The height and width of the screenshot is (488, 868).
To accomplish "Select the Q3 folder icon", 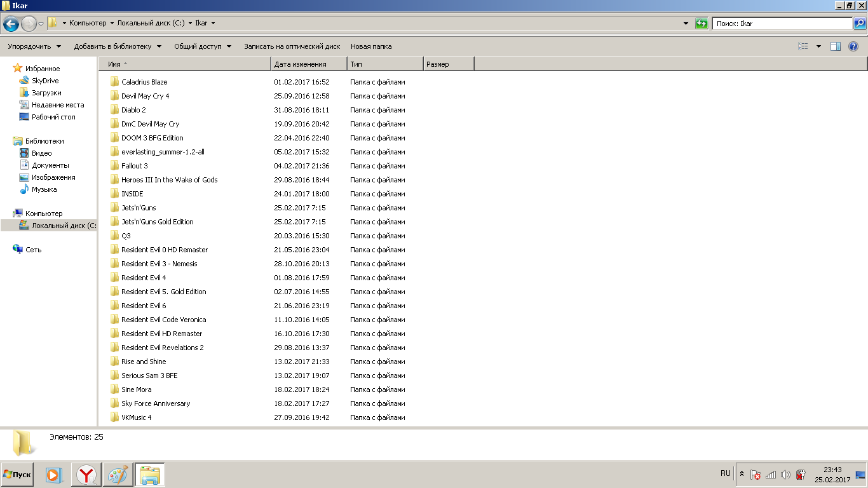I will point(114,236).
